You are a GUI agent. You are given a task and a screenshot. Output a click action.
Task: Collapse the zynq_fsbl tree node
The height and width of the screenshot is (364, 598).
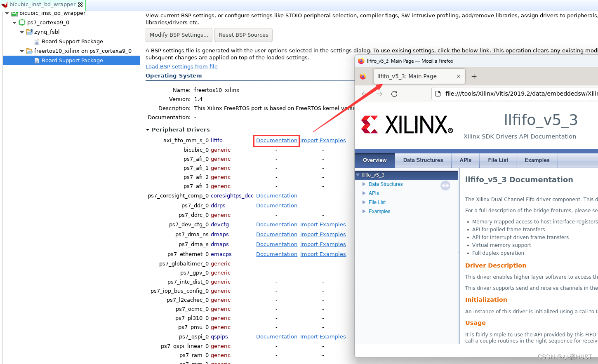click(22, 32)
